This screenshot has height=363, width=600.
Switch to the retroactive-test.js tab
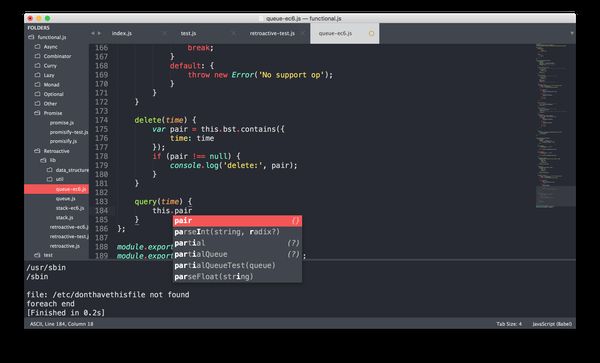tap(272, 33)
